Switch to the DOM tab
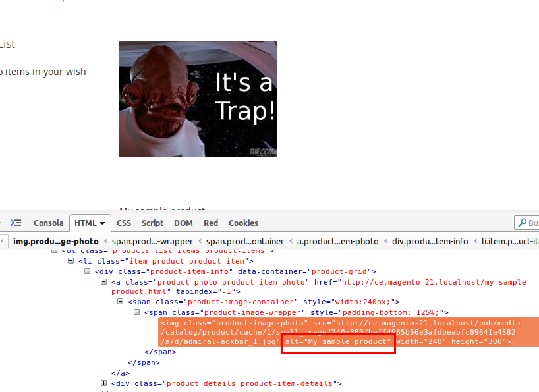This screenshot has width=539, height=392. [x=183, y=223]
